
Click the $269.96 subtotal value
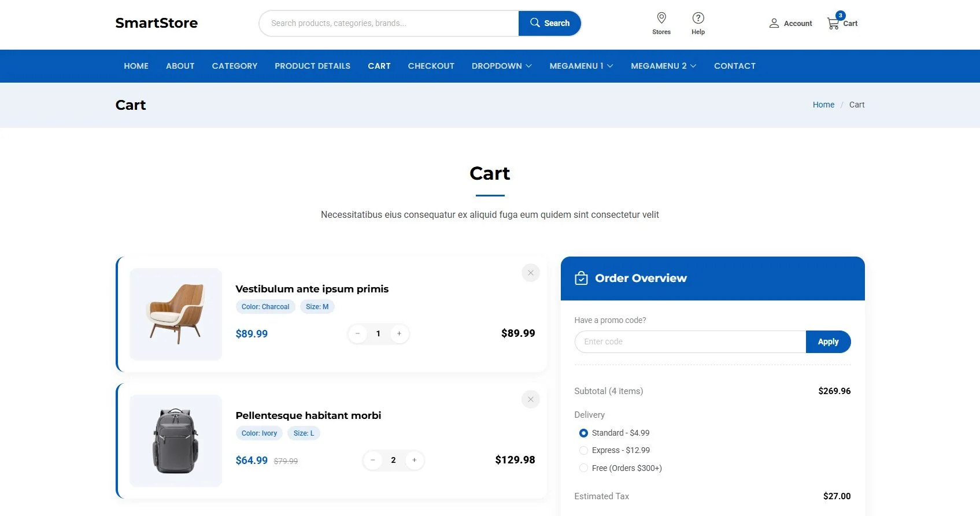coord(834,391)
